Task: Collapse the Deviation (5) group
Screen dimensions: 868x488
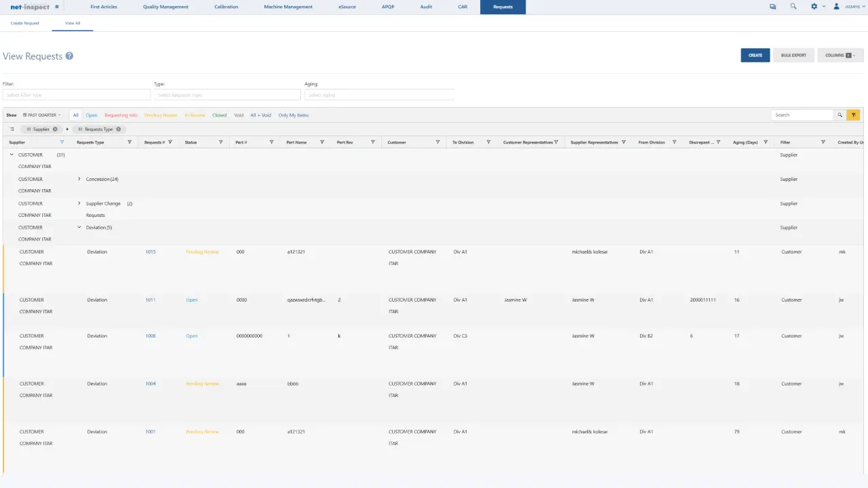Action: 79,227
